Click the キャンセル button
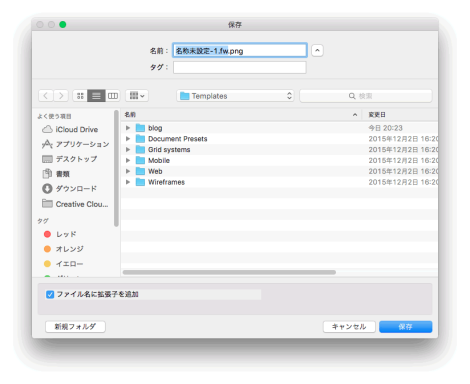 pos(349,327)
